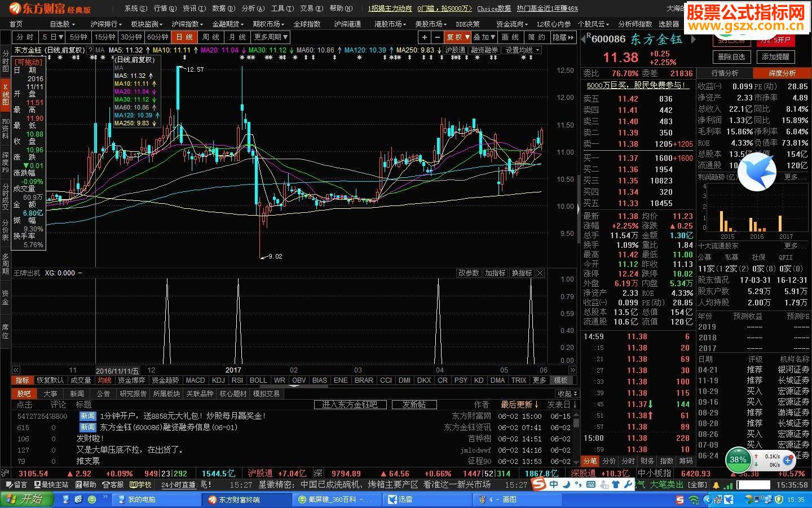
Task: Open the customer service icon 客服
Action: (113, 484)
